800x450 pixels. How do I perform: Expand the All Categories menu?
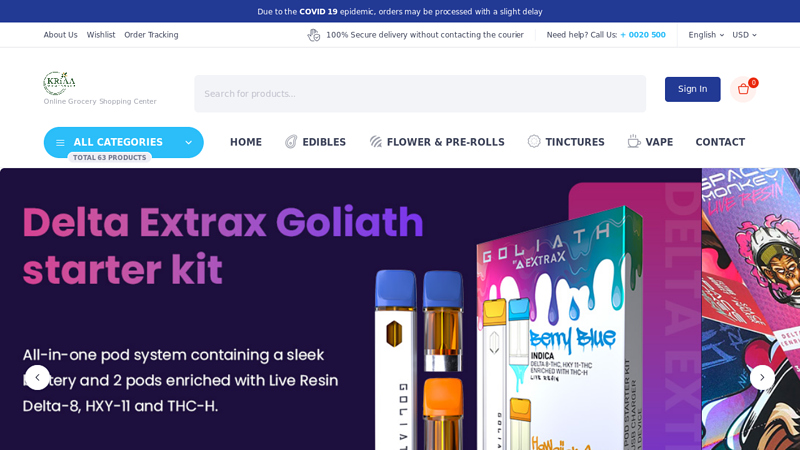point(123,142)
